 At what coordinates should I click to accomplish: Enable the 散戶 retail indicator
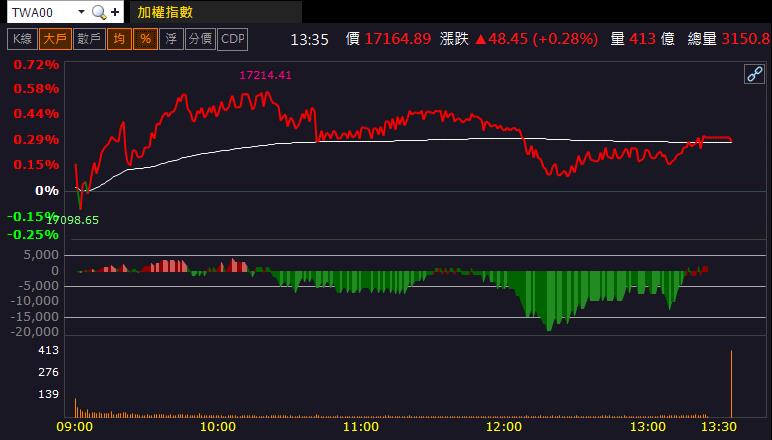click(89, 39)
